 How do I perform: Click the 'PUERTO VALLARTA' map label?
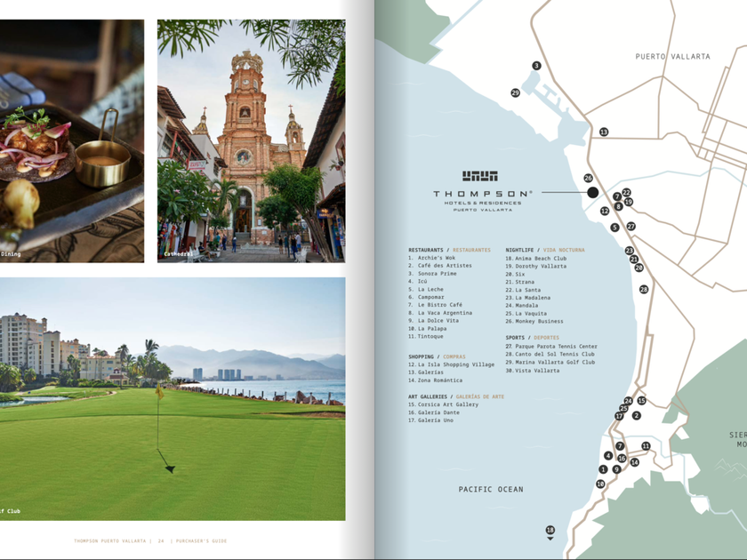pyautogui.click(x=672, y=56)
